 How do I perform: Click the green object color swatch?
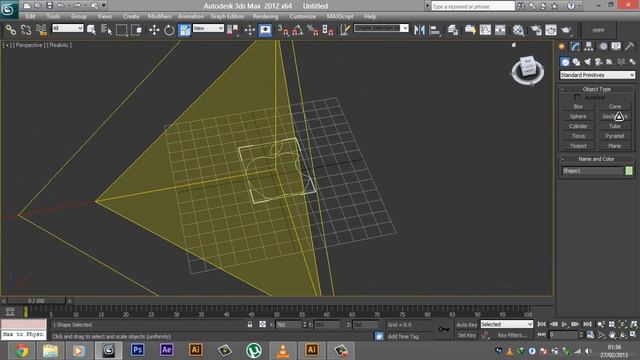[629, 171]
